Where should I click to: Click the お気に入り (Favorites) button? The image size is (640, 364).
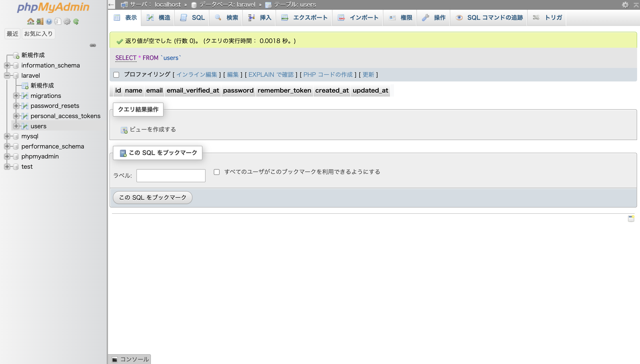click(x=38, y=34)
